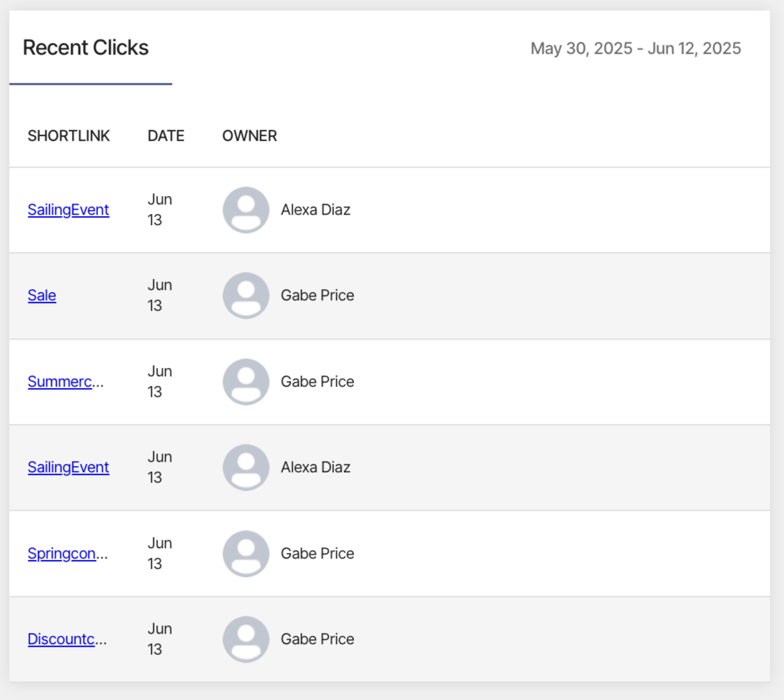Click Alexa Diaz name directly under the OWNER header

[315, 210]
